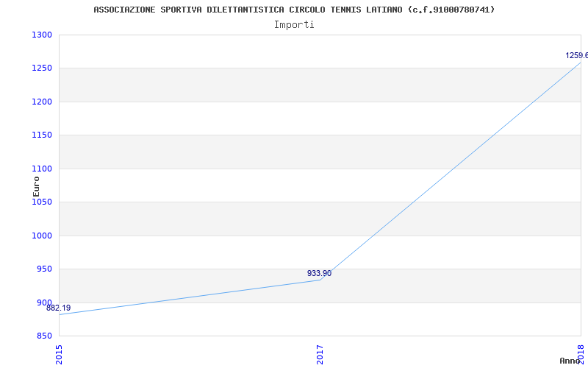The height and width of the screenshot is (368, 588).
Task: Select y-axis value 1050
Action: 42,202
